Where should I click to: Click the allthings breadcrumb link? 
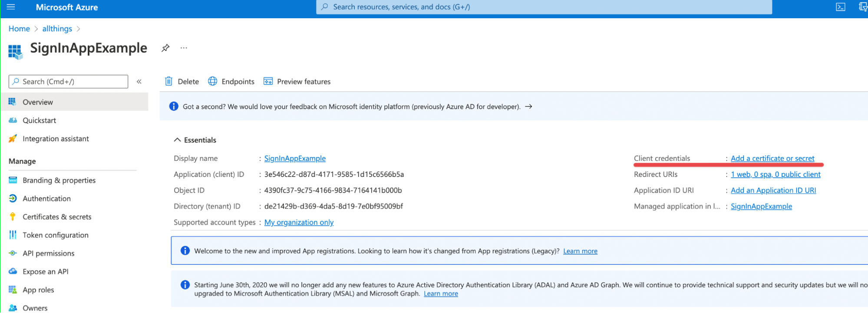pos(57,29)
